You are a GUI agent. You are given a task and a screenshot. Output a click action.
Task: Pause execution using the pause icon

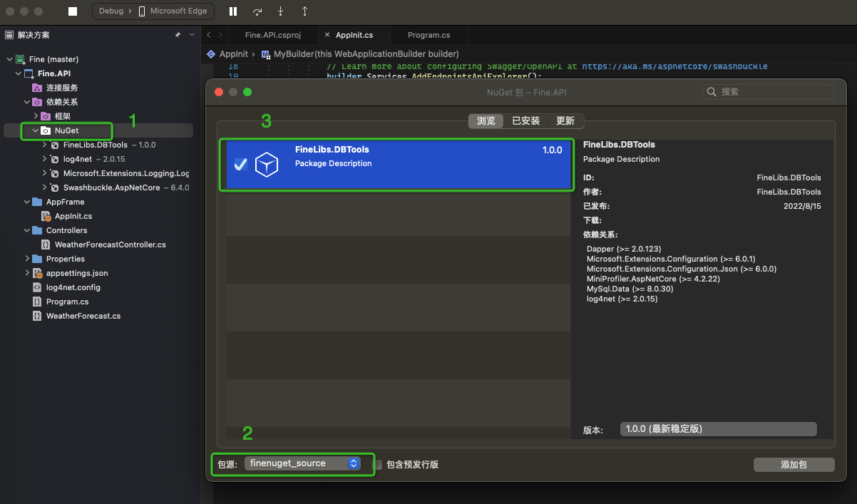(233, 11)
